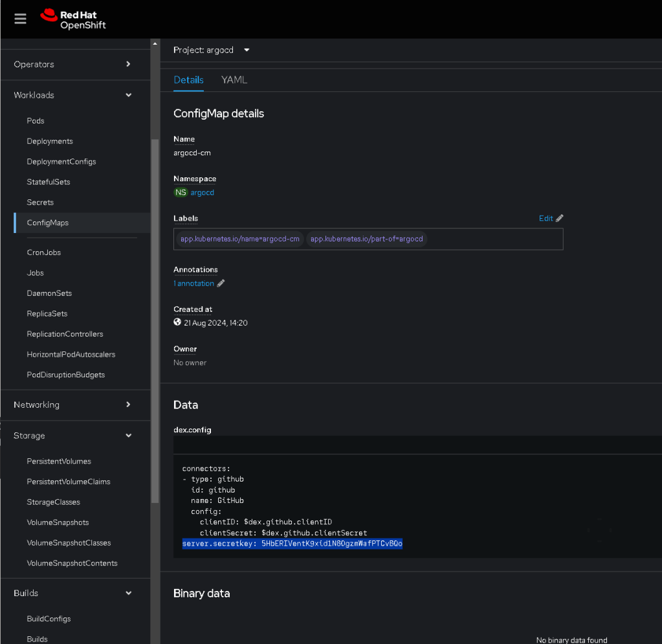The image size is (662, 644).
Task: Navigate to PersistentVolumeClaims
Action: point(69,482)
